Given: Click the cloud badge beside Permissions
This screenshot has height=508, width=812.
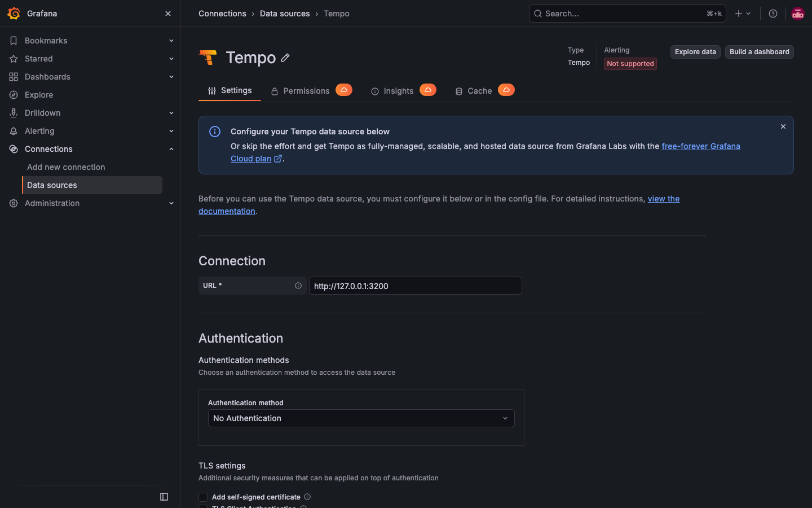Looking at the screenshot, I should click(344, 90).
